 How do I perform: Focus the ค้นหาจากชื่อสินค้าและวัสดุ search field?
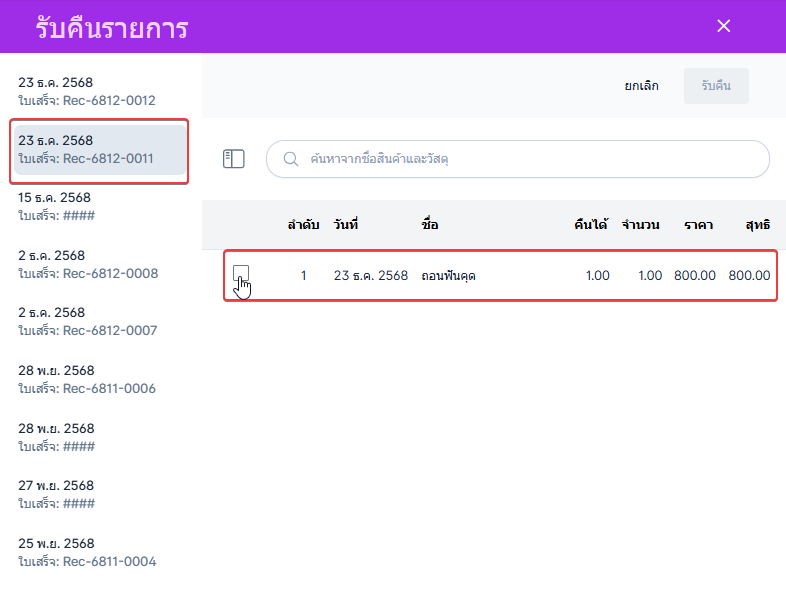pyautogui.click(x=518, y=159)
